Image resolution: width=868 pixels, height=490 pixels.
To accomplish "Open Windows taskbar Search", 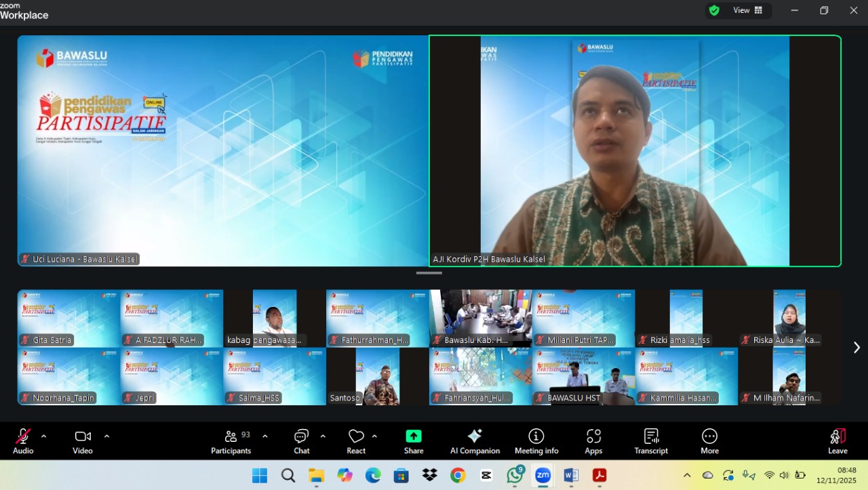I will pyautogui.click(x=288, y=476).
